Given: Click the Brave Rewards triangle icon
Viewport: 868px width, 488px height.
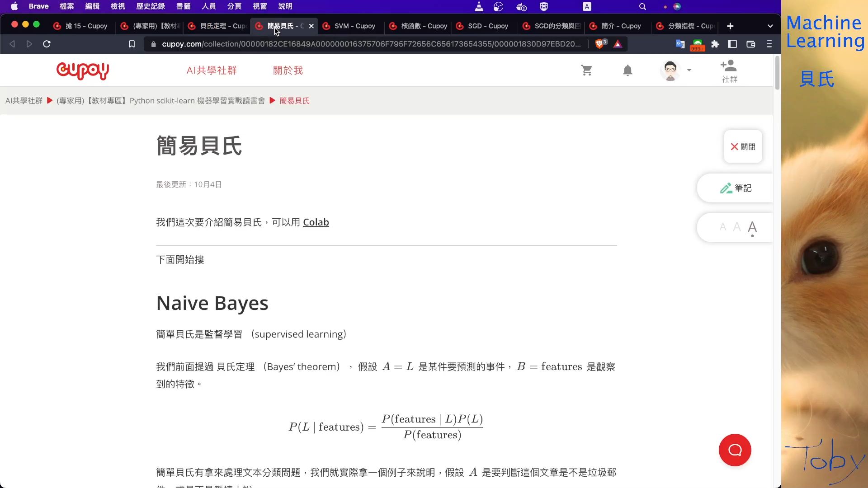Looking at the screenshot, I should (x=618, y=44).
